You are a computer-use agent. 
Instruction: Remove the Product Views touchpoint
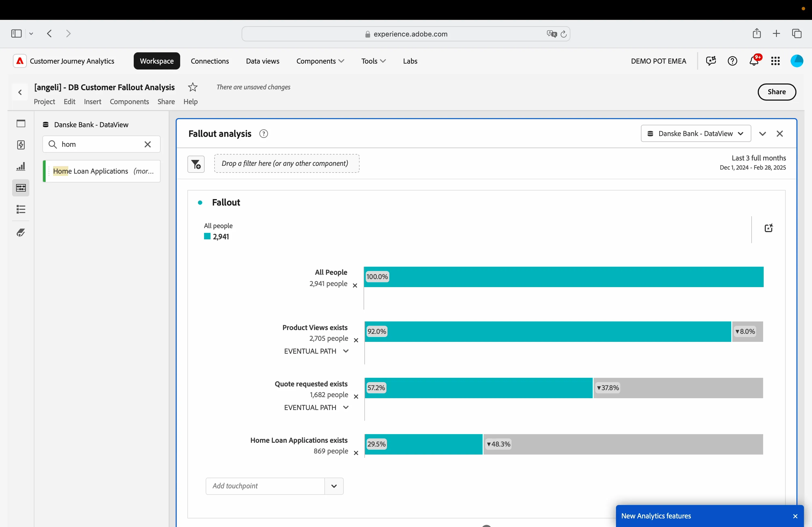point(356,340)
